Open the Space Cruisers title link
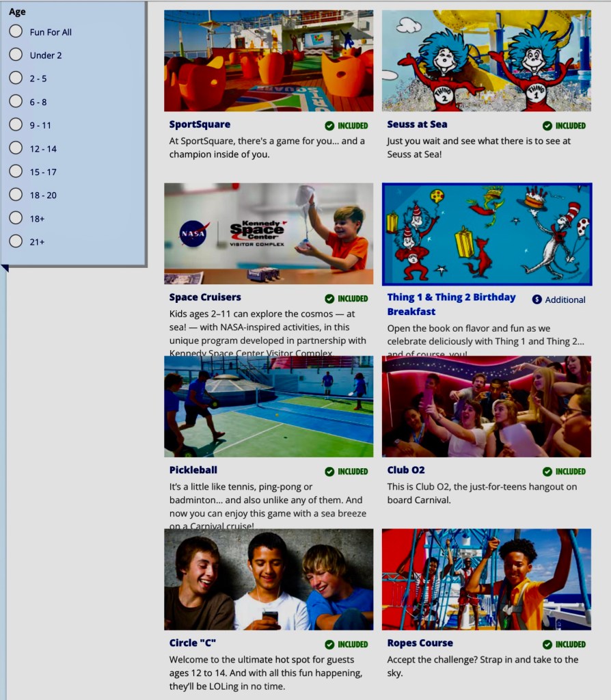The width and height of the screenshot is (611, 700). (x=205, y=297)
